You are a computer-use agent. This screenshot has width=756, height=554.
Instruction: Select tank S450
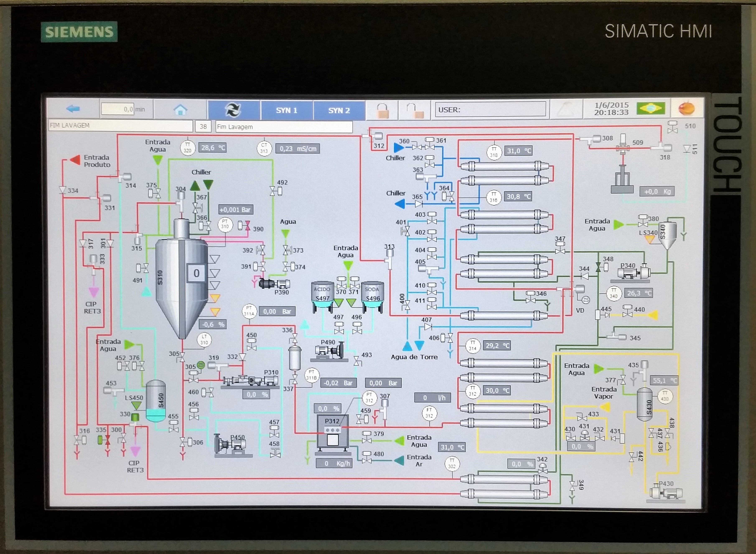tap(156, 401)
